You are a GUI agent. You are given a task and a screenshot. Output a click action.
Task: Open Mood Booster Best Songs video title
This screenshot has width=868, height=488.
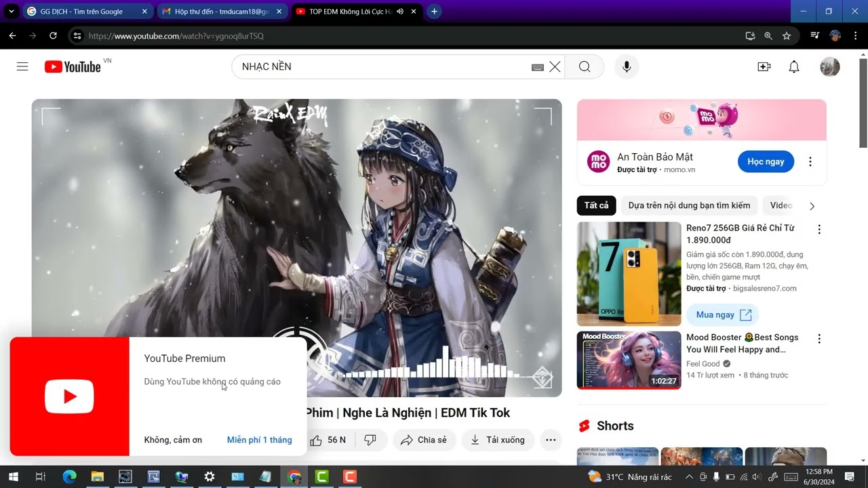coord(743,344)
